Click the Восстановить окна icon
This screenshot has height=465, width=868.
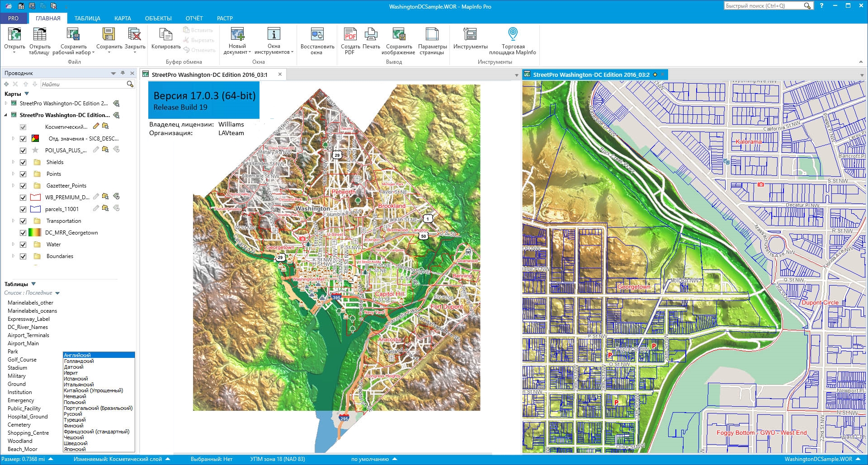(x=317, y=34)
